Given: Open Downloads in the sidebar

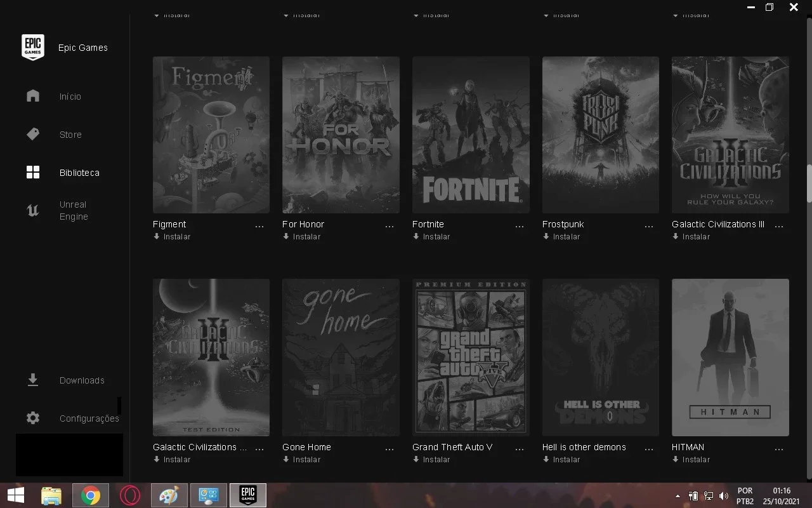Looking at the screenshot, I should pos(82,380).
